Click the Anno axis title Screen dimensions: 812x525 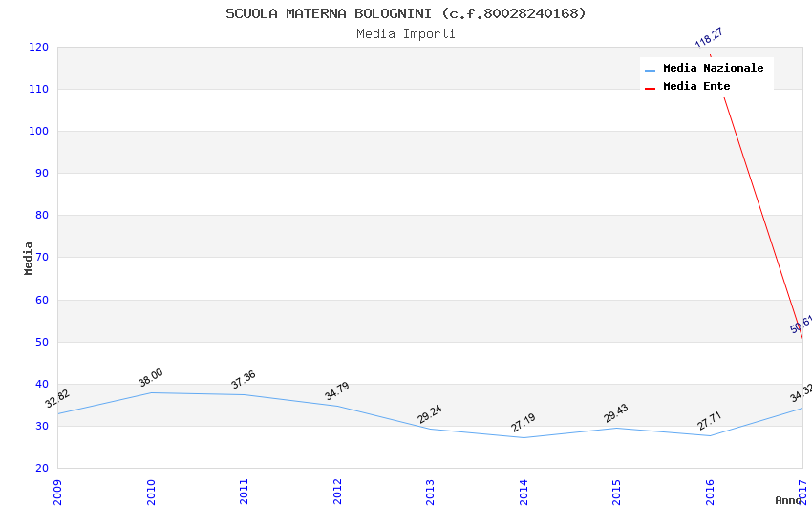point(788,500)
